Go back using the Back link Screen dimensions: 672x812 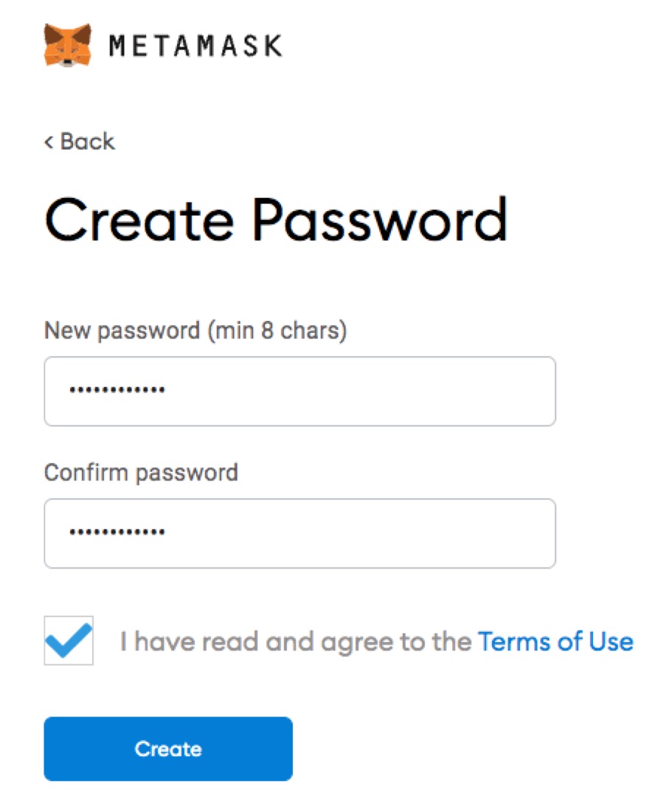click(80, 142)
